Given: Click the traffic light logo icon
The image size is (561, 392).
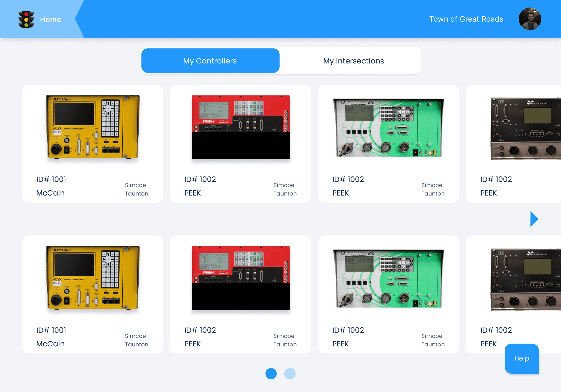Looking at the screenshot, I should [x=26, y=19].
